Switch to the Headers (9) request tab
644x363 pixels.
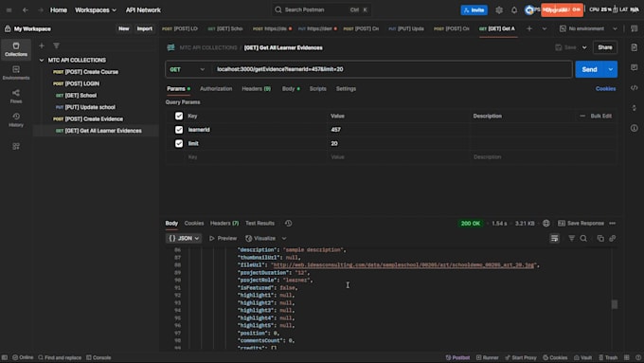[256, 89]
